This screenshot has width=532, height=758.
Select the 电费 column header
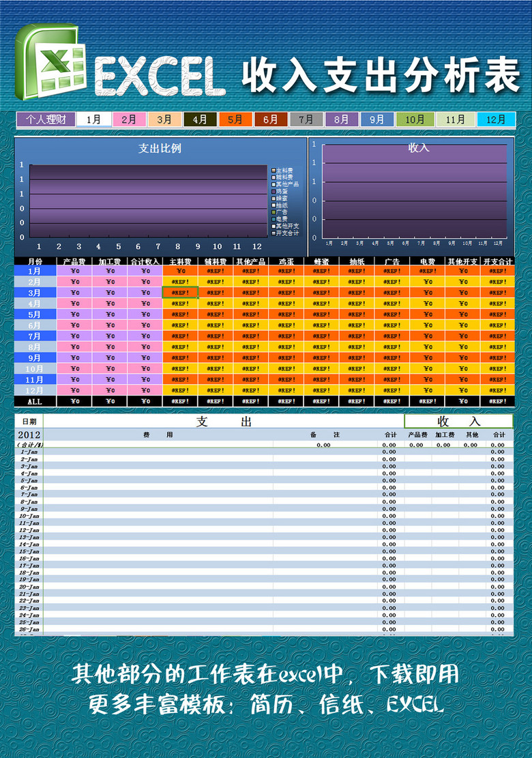point(428,261)
